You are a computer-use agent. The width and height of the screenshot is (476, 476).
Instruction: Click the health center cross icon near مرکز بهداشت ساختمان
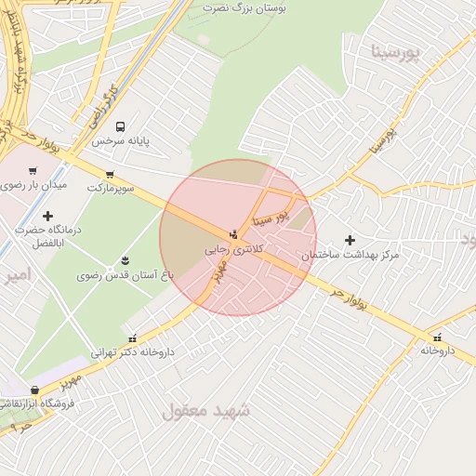tap(350, 240)
